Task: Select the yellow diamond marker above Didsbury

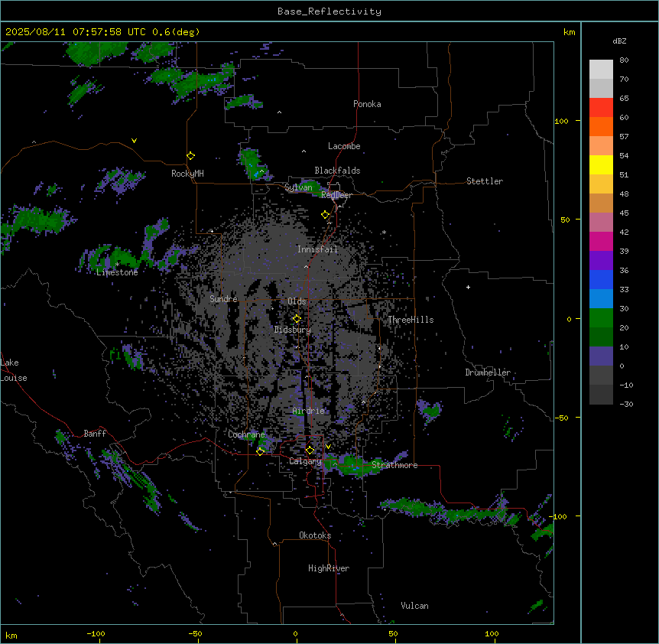Action: click(297, 319)
